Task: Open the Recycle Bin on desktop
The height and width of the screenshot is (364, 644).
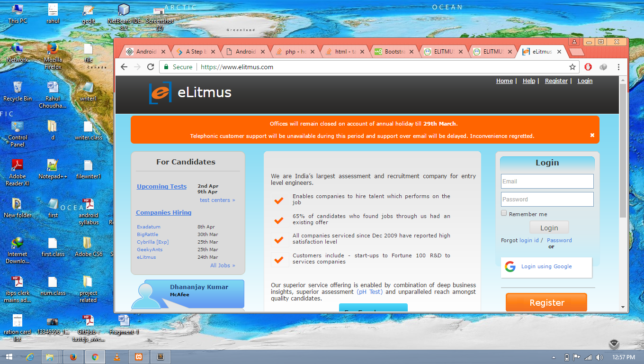Action: click(18, 91)
